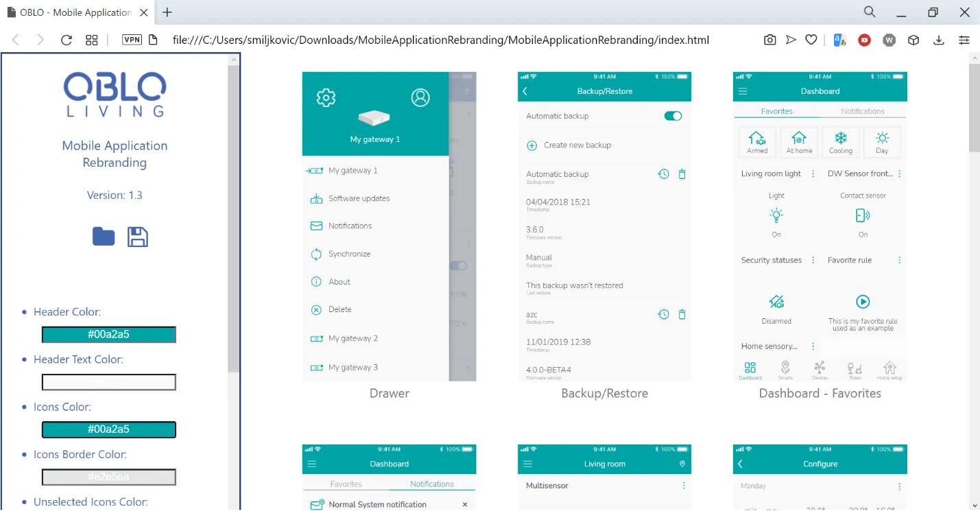Switch to the Favorites tab in Dashboard
Screen dimensions: 980x511
pyautogui.click(x=776, y=111)
